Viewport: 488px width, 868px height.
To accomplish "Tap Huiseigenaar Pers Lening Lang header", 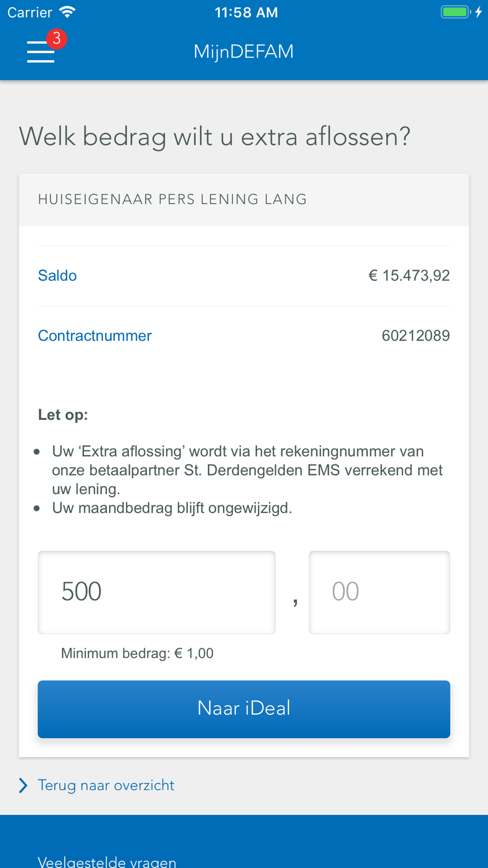I will click(172, 200).
